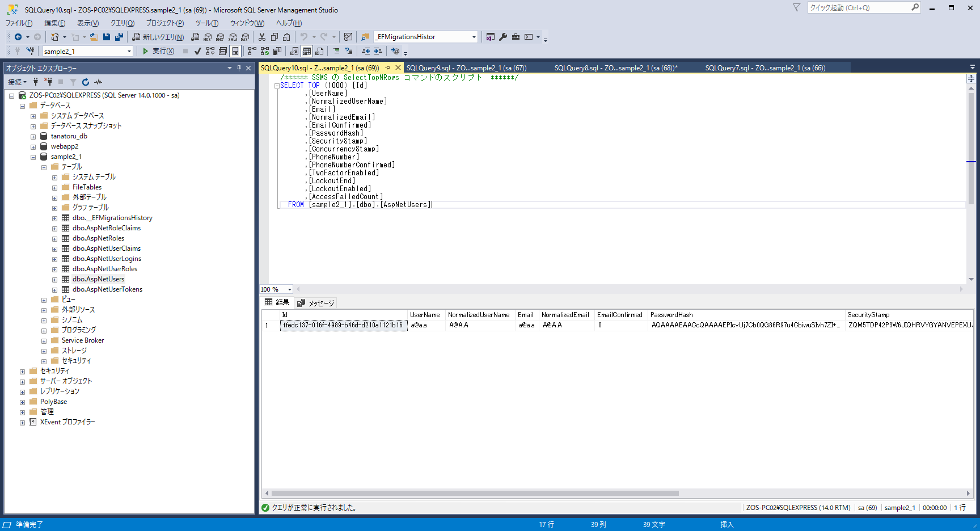Close the SQLQuery10.sql tab
This screenshot has width=980, height=531.
coord(397,68)
